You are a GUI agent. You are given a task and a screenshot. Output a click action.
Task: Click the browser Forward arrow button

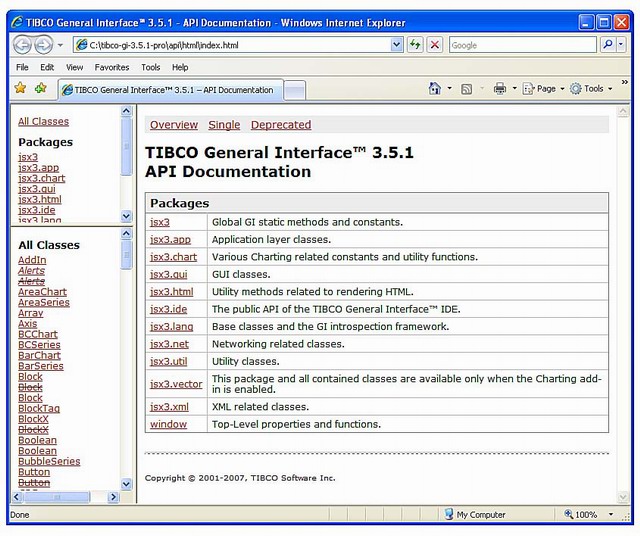tap(43, 44)
